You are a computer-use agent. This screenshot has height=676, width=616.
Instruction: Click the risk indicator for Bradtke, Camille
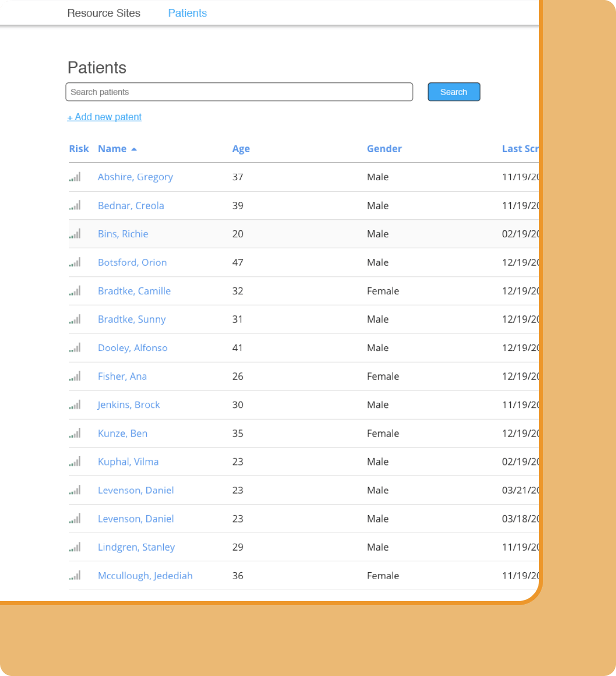point(74,291)
